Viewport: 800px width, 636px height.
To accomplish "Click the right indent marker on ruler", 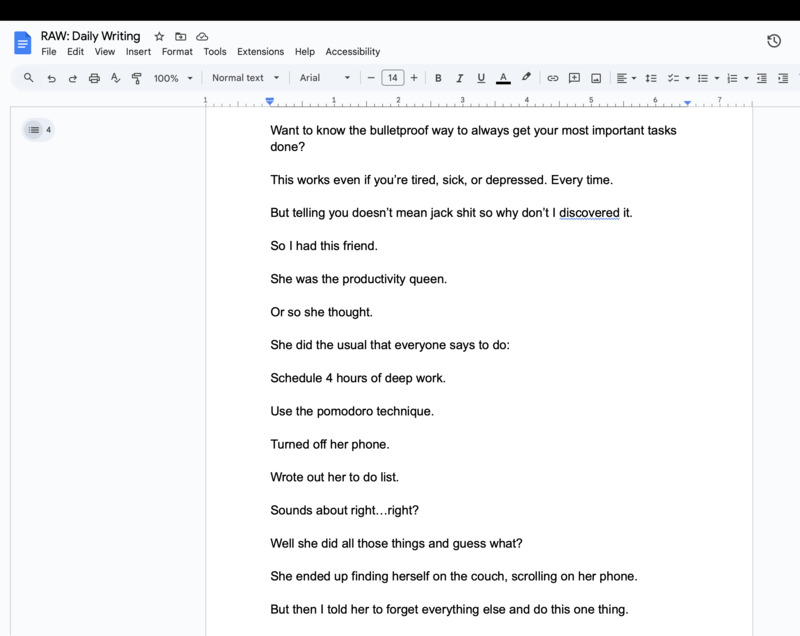I will pos(688,103).
